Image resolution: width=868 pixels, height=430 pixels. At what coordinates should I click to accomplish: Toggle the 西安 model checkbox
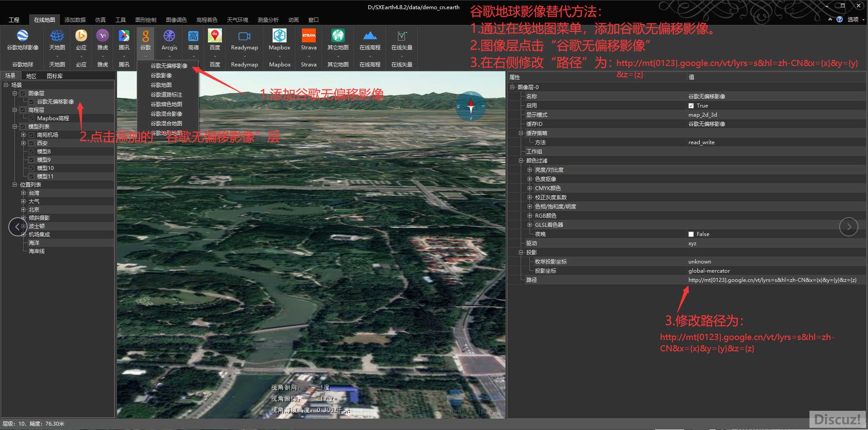coord(31,143)
